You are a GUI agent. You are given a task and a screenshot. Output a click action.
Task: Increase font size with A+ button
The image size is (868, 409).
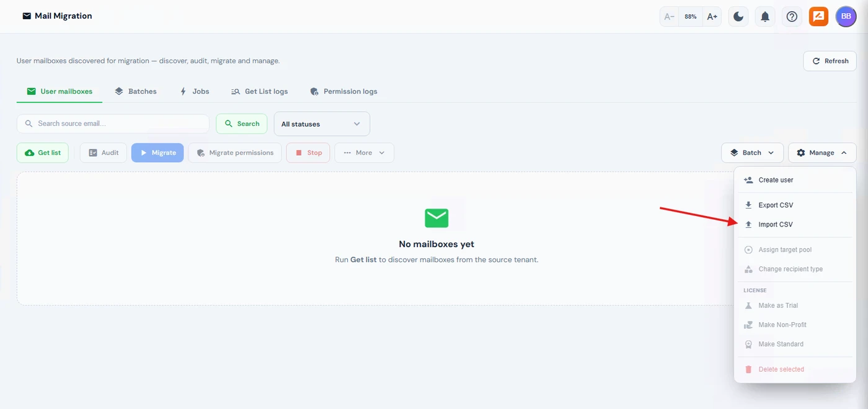coord(712,17)
